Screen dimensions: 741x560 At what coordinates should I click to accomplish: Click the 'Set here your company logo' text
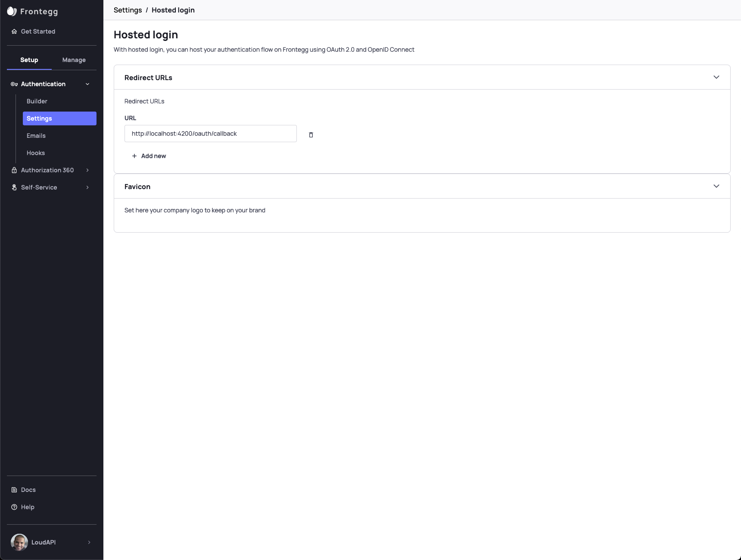click(x=195, y=210)
